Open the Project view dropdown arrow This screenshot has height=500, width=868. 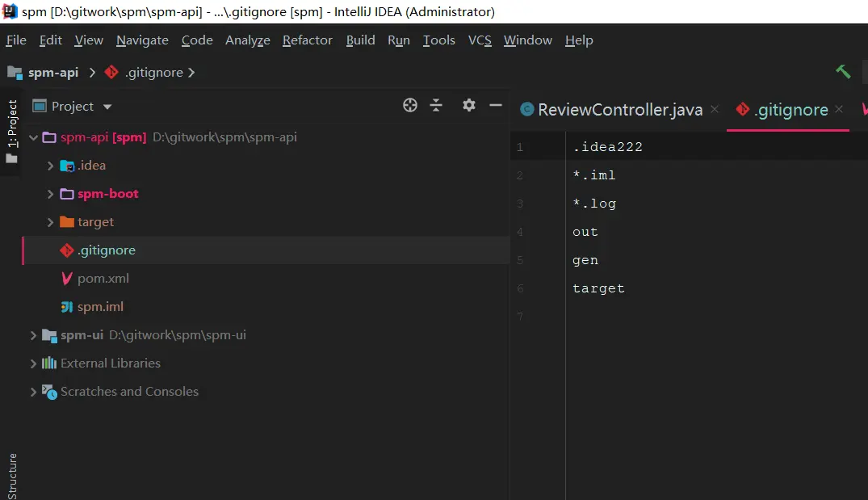click(x=107, y=107)
